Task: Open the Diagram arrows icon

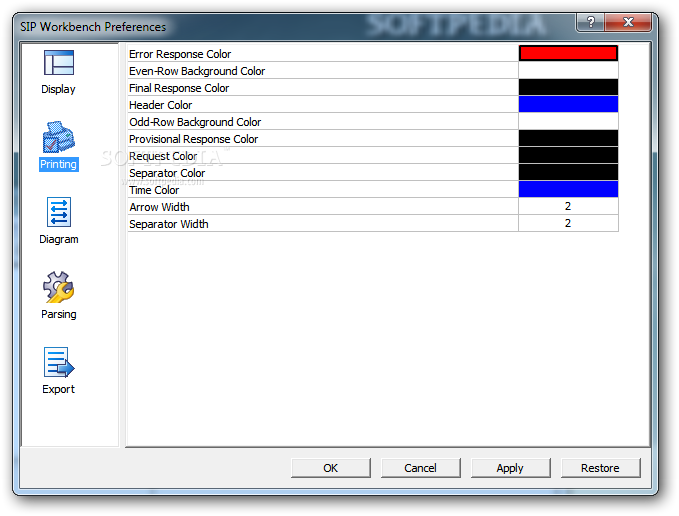Action: pyautogui.click(x=59, y=212)
